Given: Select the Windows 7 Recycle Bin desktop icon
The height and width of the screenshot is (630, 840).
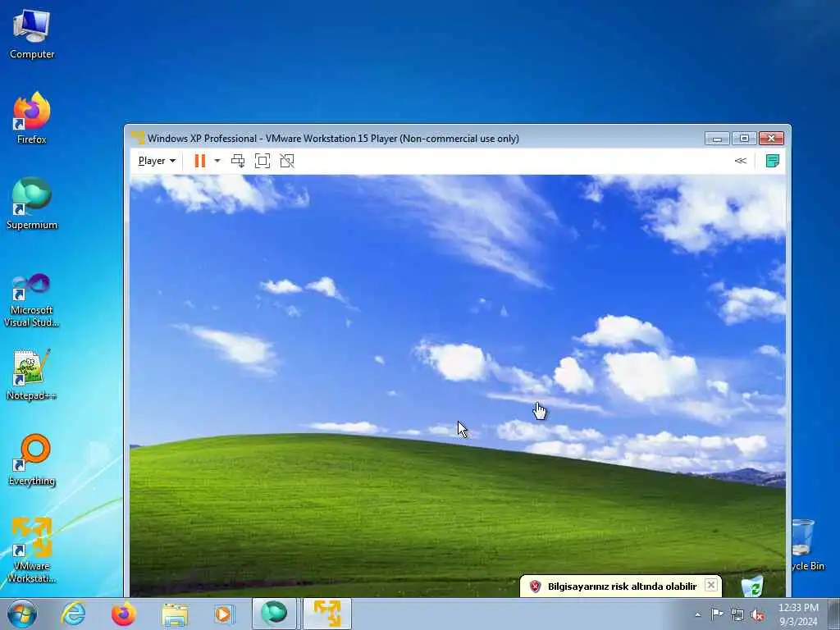Looking at the screenshot, I should (x=806, y=545).
